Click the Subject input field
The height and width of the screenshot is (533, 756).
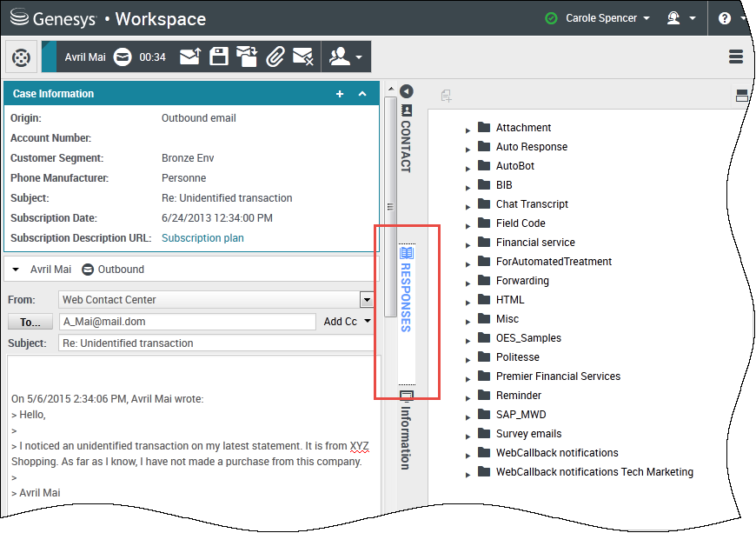(217, 343)
